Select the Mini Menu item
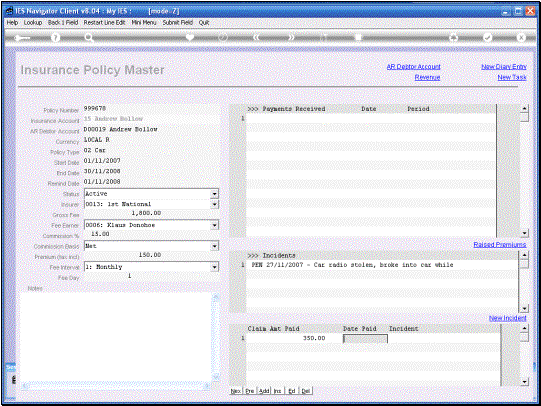 tap(144, 22)
